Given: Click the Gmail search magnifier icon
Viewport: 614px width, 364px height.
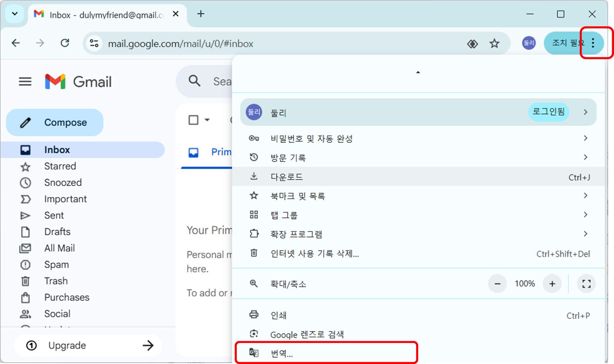Looking at the screenshot, I should pyautogui.click(x=194, y=81).
